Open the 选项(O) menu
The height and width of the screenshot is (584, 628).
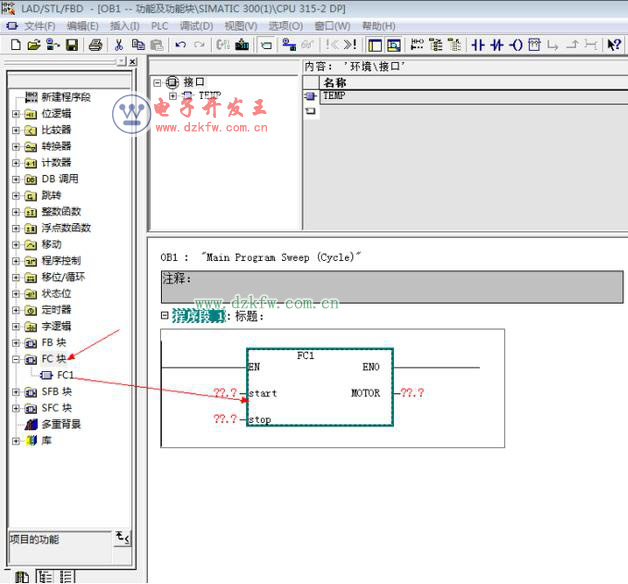(286, 26)
